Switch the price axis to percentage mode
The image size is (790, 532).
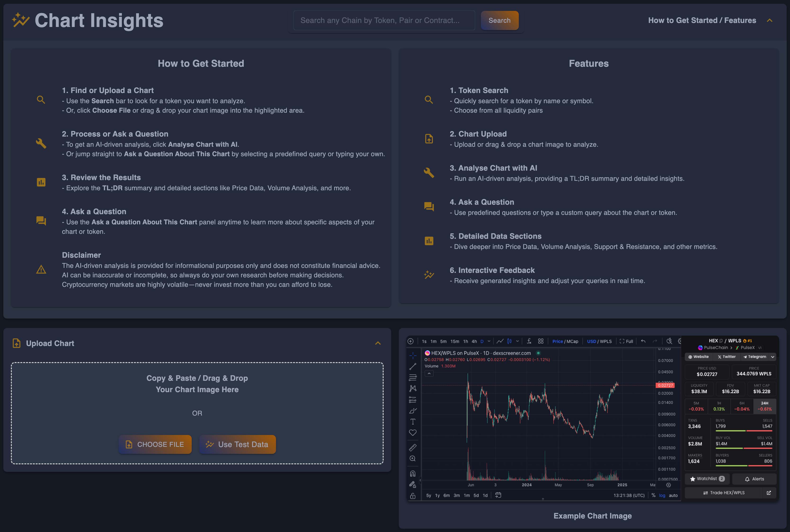pos(654,495)
